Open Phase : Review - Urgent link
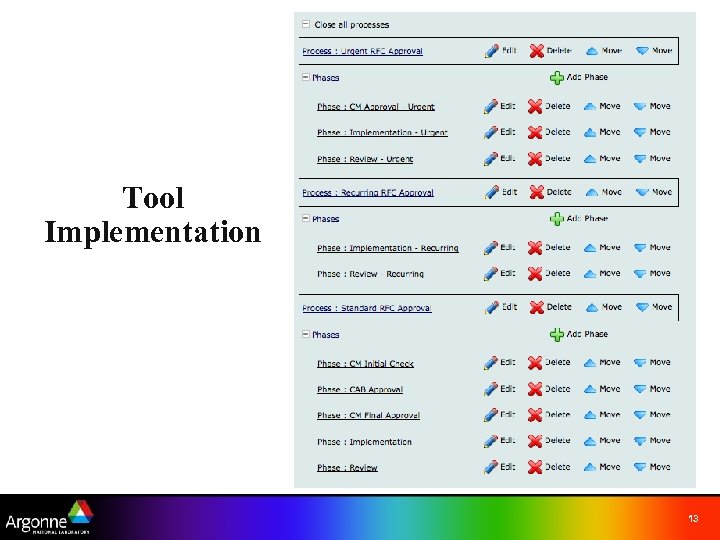 point(365,159)
